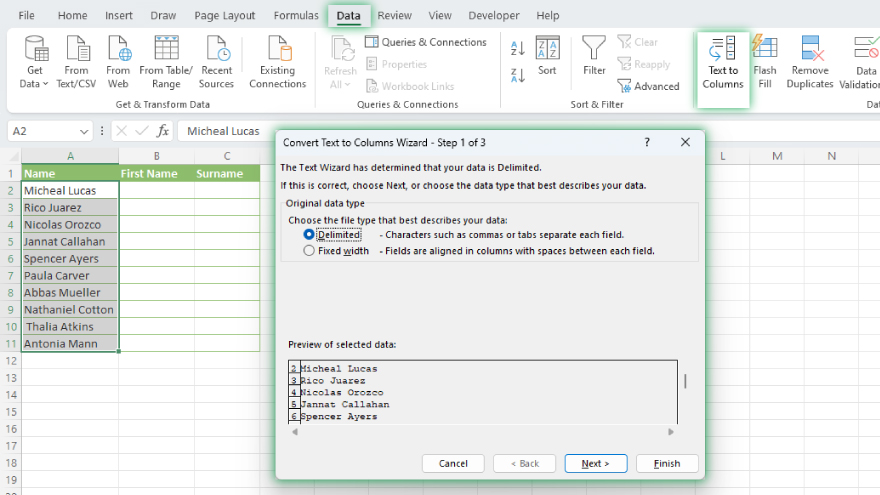
Task: Click the Surname header cell
Action: (x=227, y=173)
